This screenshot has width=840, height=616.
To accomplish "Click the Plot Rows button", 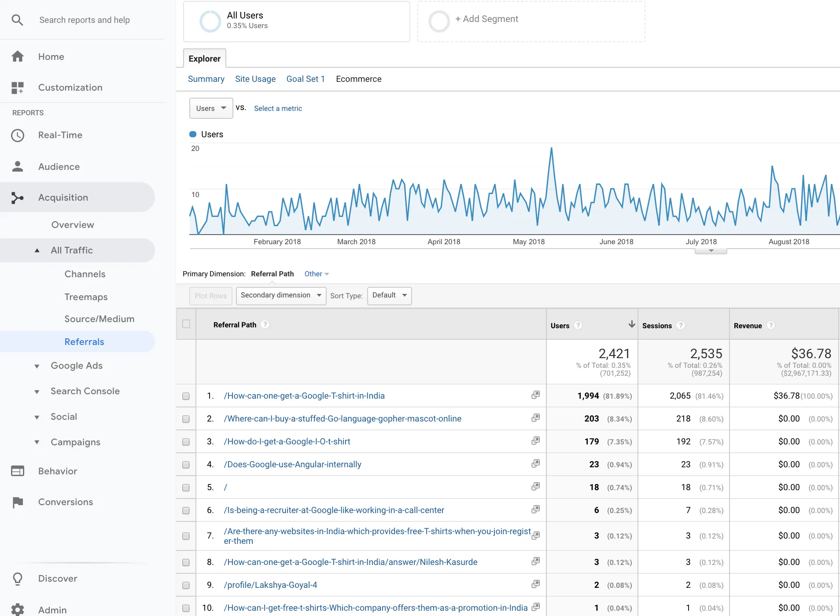I will [210, 296].
